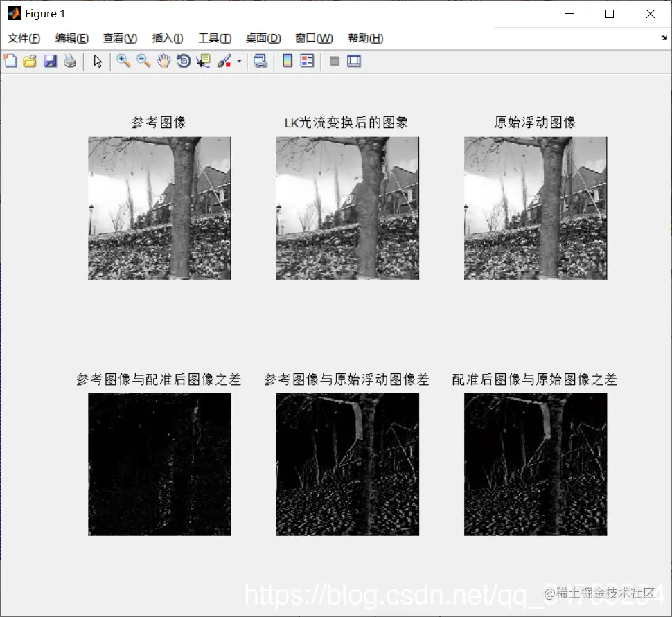Open the 编辑(E) menu
Image resolution: width=672 pixels, height=617 pixels.
click(x=72, y=38)
